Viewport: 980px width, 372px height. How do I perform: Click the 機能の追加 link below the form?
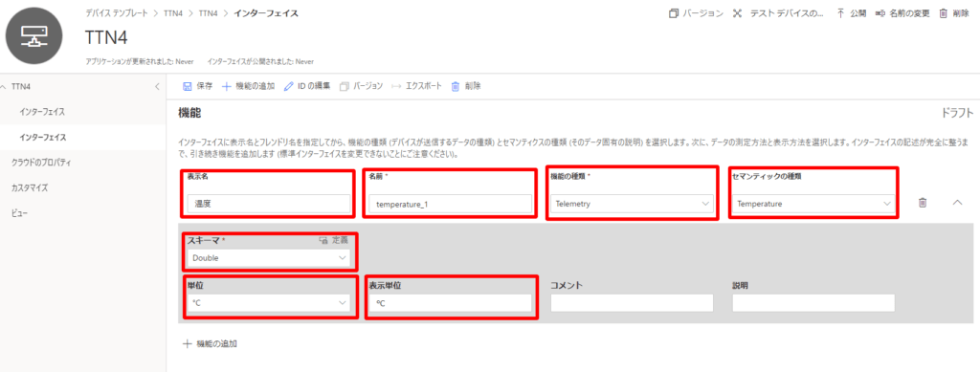pos(210,343)
